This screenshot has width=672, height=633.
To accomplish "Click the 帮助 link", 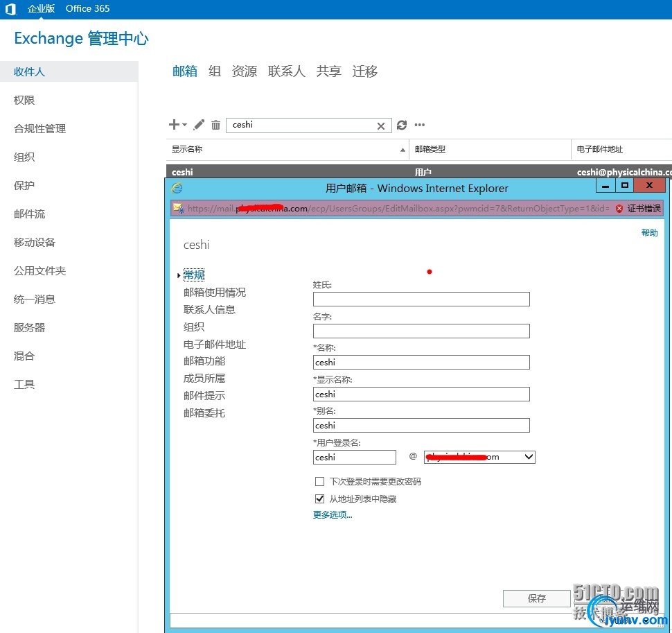I will [649, 232].
